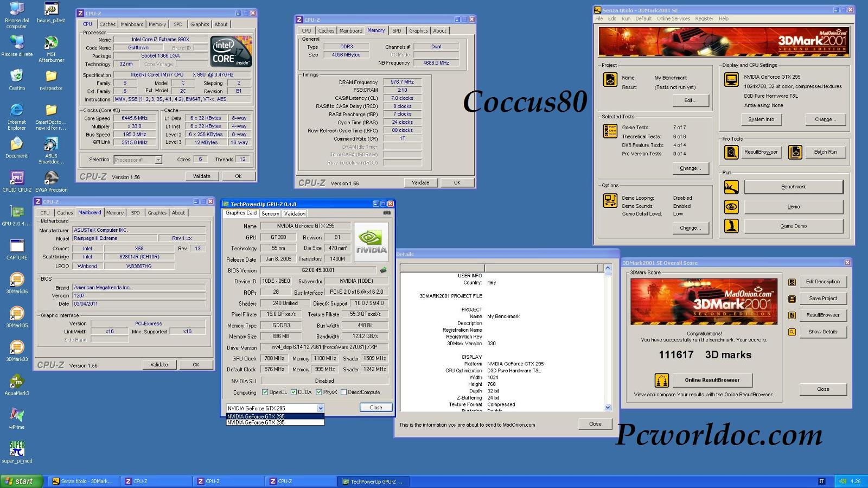Click the 3DMark2001 banner image in main window

click(723, 41)
